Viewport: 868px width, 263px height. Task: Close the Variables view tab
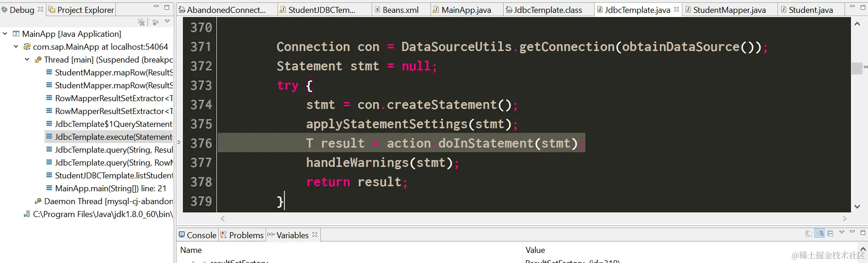(x=315, y=234)
